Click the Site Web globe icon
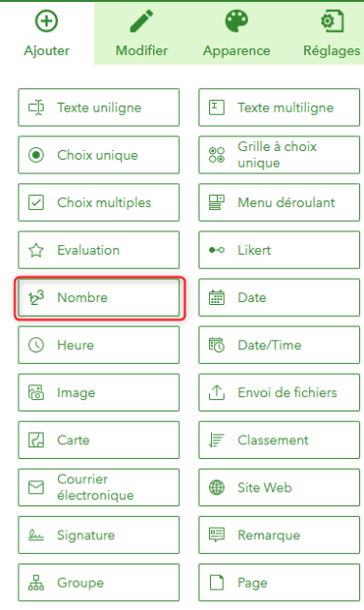Viewport: 364px width, 610px height. 217,487
